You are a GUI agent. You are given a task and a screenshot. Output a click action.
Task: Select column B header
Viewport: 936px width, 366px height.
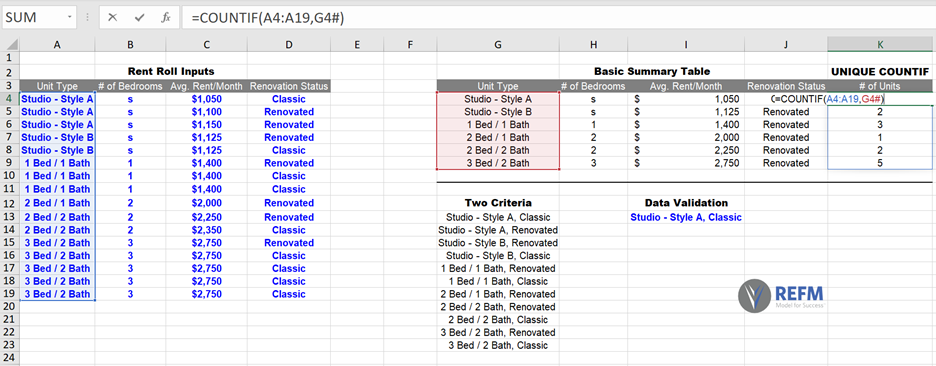point(130,45)
